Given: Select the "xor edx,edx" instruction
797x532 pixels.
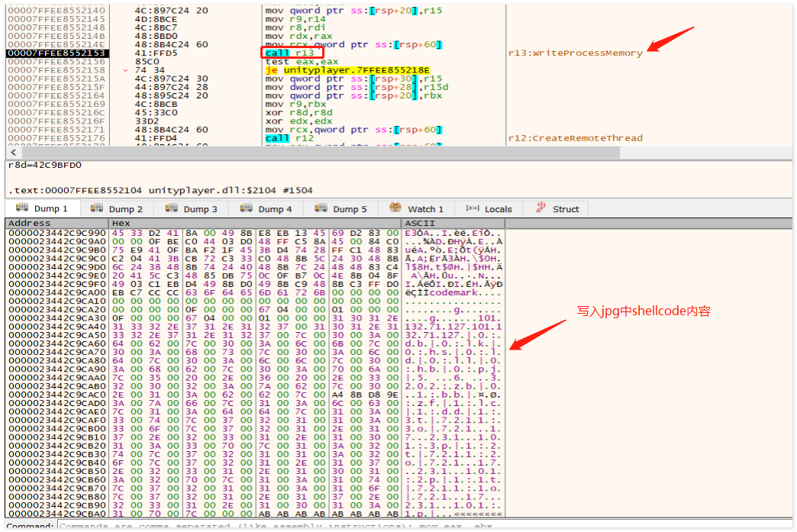Looking at the screenshot, I should point(299,121).
